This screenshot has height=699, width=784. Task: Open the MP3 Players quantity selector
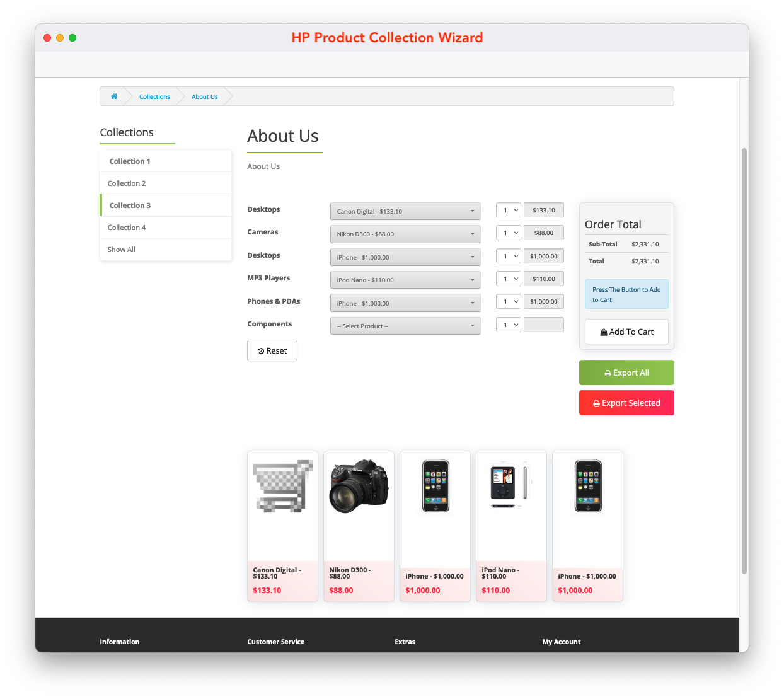[x=508, y=279]
